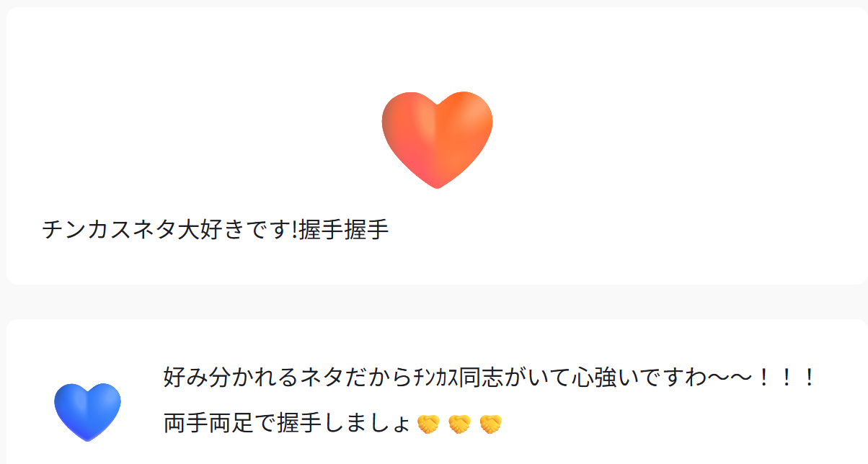Click the word 握手握手 in first message
Viewport: 868px width, 464px height.
344,230
